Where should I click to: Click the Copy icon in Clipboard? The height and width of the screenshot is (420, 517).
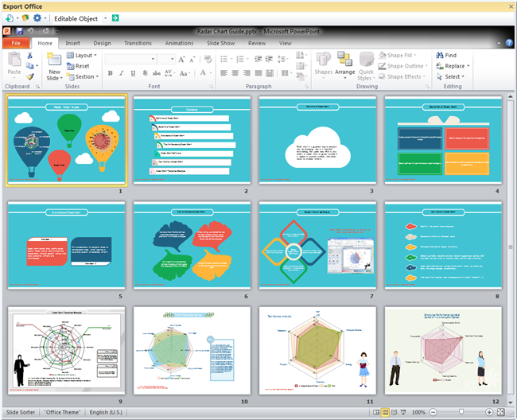tap(29, 66)
